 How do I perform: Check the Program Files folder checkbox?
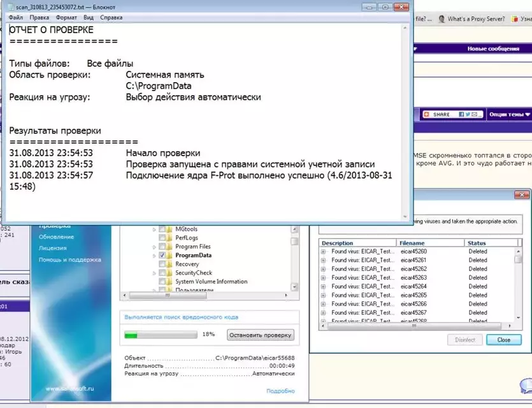coord(162,247)
